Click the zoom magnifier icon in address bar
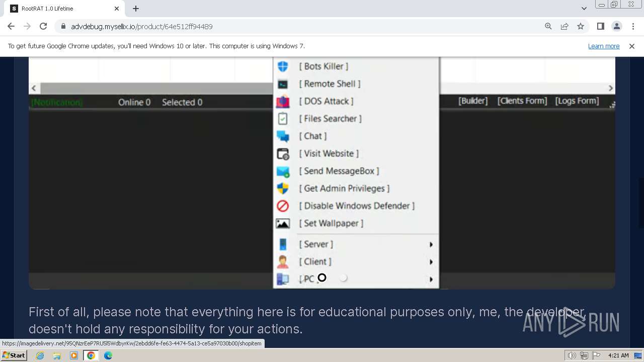The height and width of the screenshot is (362, 644). pyautogui.click(x=548, y=27)
